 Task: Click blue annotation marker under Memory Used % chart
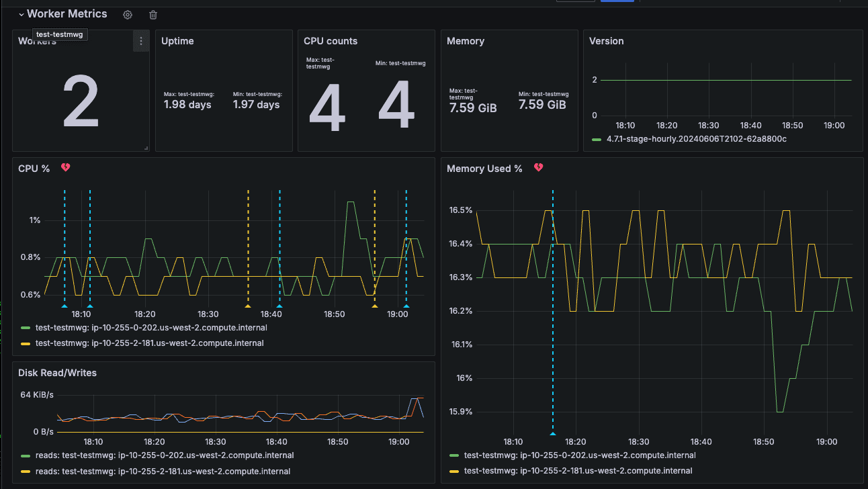[553, 433]
